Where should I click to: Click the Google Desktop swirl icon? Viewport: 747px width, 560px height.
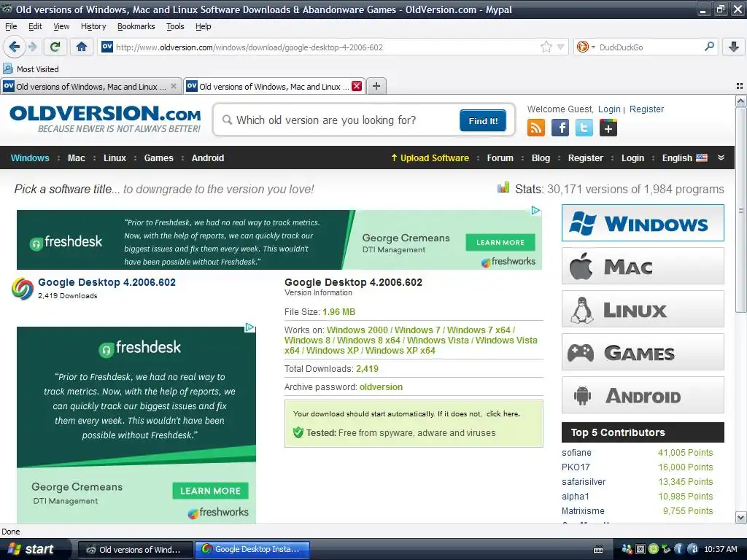tap(23, 289)
